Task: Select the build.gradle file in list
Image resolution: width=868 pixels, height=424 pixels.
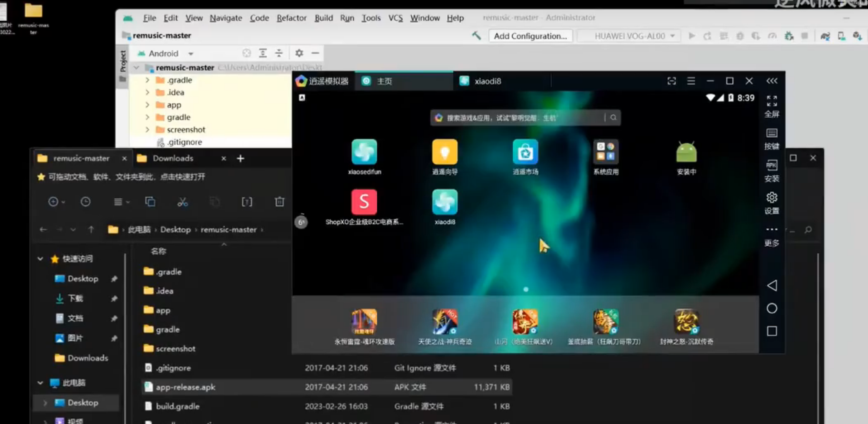Action: click(x=326, y=406)
